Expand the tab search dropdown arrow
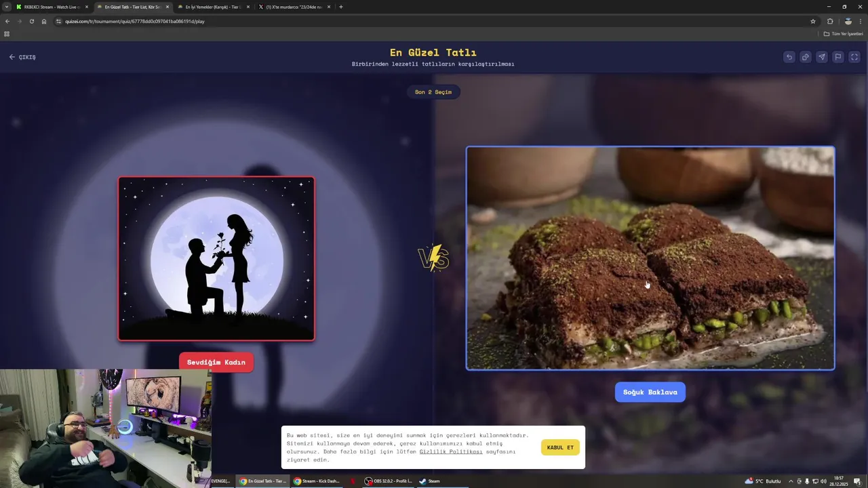This screenshot has width=868, height=488. point(6,7)
